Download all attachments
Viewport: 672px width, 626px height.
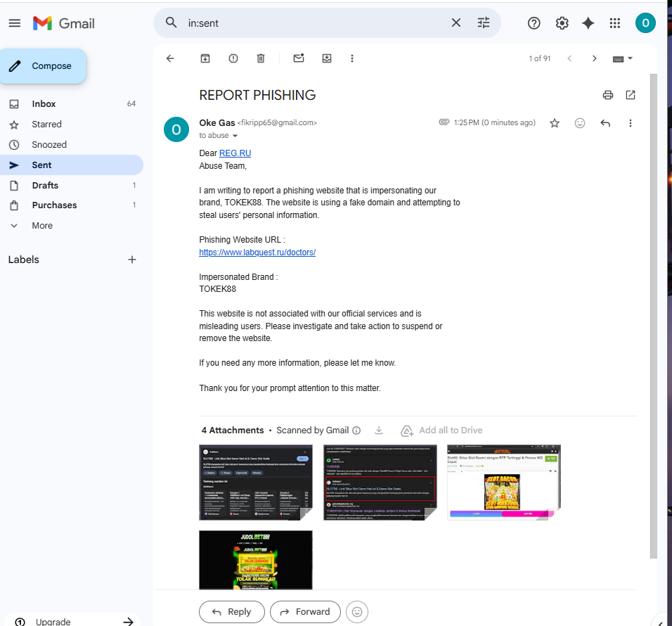pyautogui.click(x=379, y=430)
